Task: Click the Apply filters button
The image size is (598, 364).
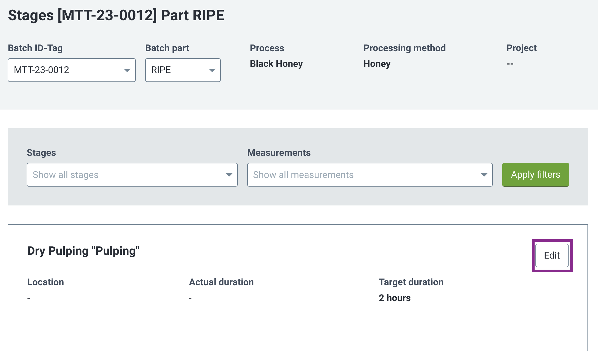Action: click(x=536, y=175)
